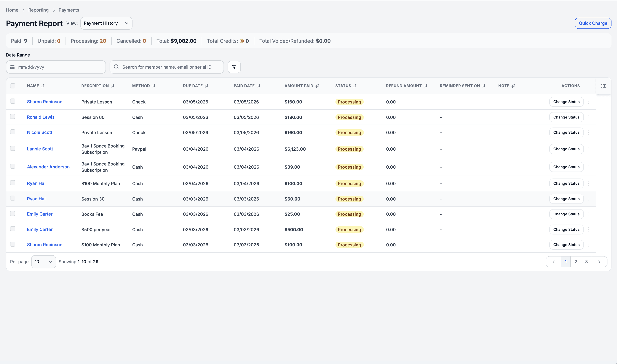Open Nicole Scott member link
Image resolution: width=617 pixels, height=364 pixels.
click(39, 132)
